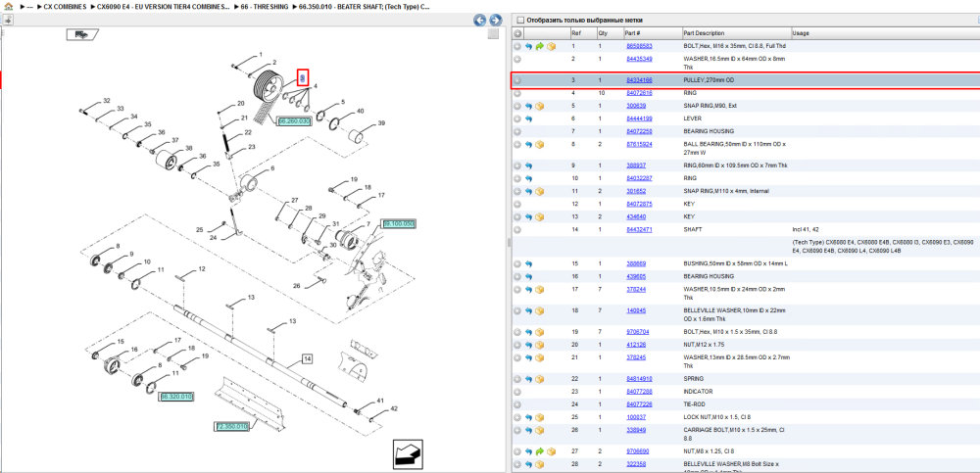Follow diagram reference 66.260.030
The width and height of the screenshot is (980, 473).
pos(294,121)
